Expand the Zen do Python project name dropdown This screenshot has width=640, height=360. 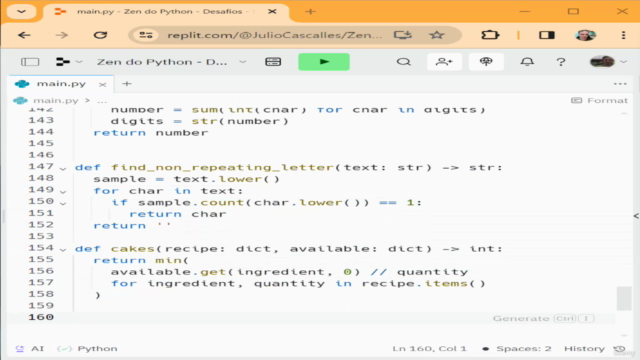coord(243,62)
